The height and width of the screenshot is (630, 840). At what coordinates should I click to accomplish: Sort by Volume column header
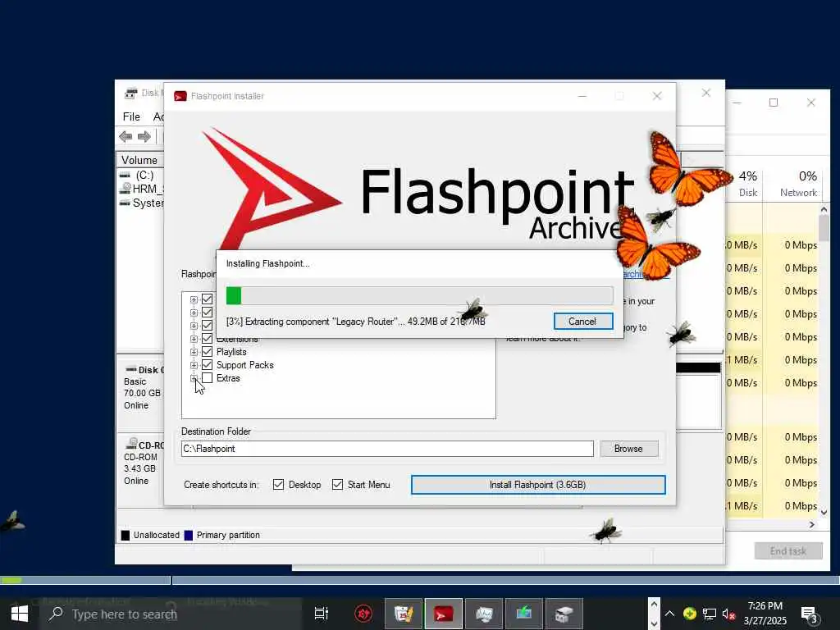pyautogui.click(x=139, y=160)
